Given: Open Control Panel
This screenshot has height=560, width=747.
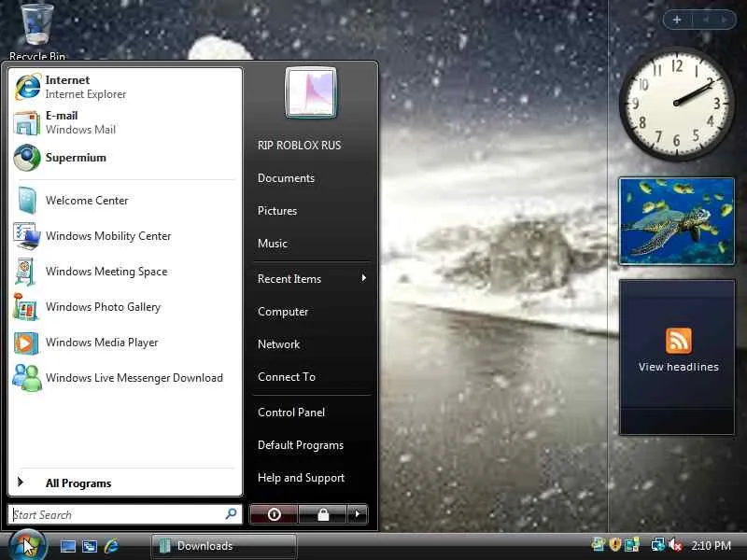Looking at the screenshot, I should (291, 413).
